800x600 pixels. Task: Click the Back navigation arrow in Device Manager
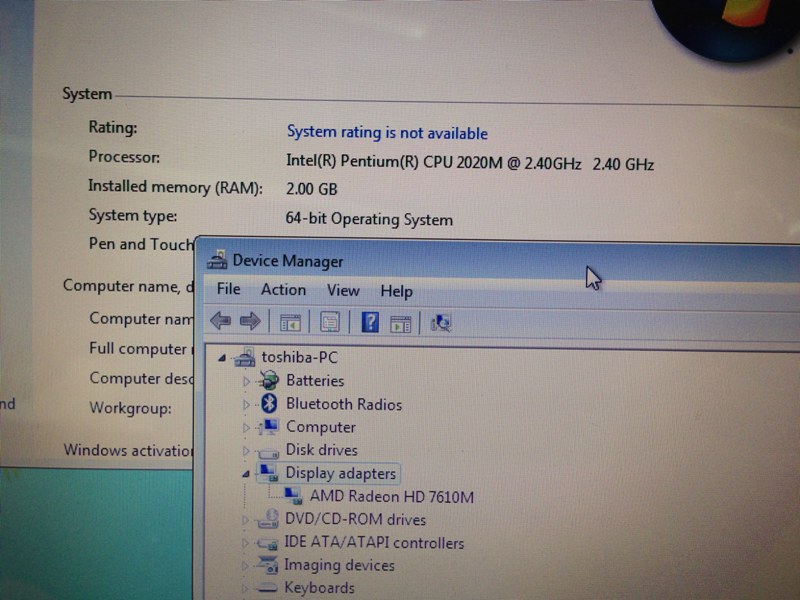pos(219,320)
